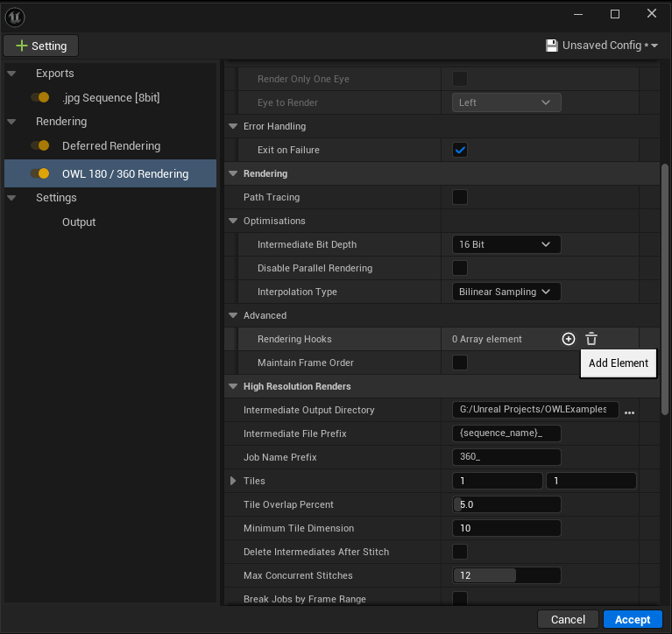Open the Intermediate Bit Depth dropdown
Image resolution: width=672 pixels, height=634 pixels.
click(506, 244)
